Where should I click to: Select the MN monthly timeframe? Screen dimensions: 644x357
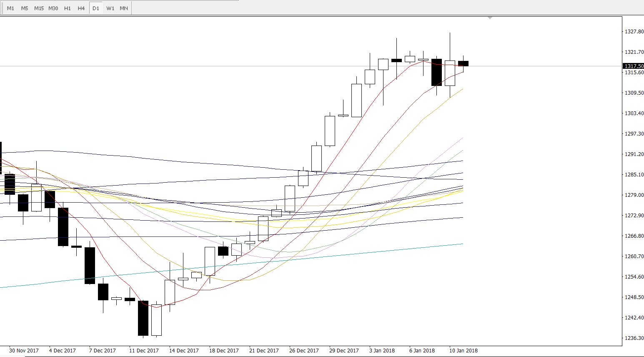click(124, 8)
